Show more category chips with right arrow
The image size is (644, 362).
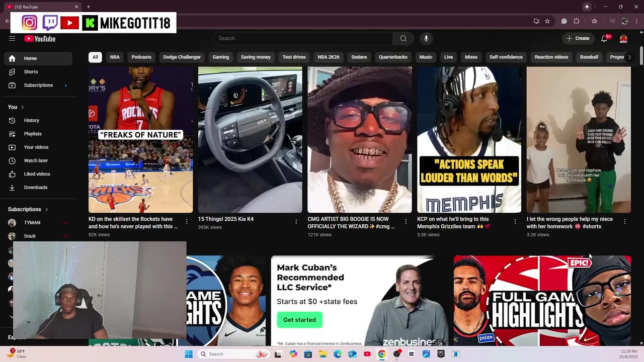coord(629,57)
